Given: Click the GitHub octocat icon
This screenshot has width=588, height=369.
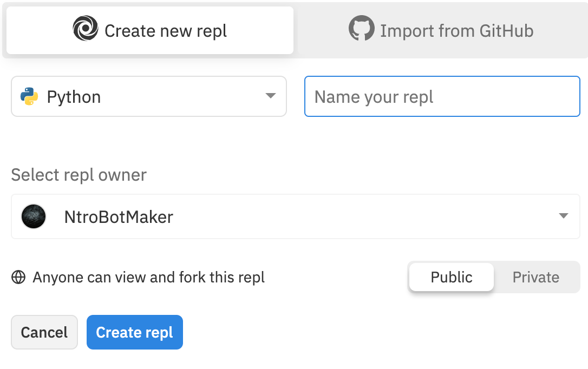Looking at the screenshot, I should (x=361, y=28).
